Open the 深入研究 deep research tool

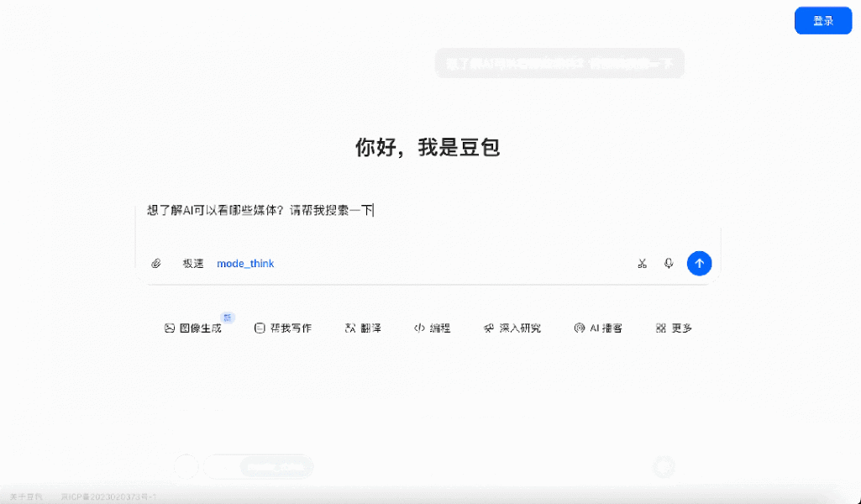[x=512, y=328]
